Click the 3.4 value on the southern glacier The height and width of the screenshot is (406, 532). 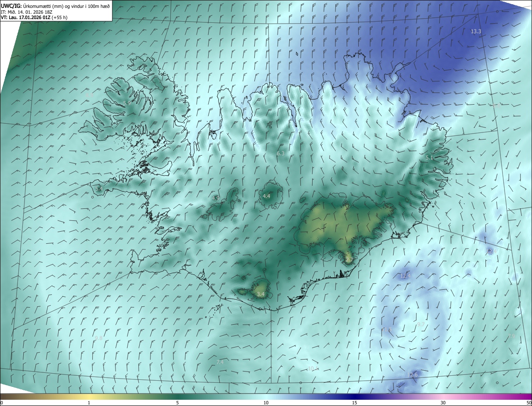click(x=261, y=294)
